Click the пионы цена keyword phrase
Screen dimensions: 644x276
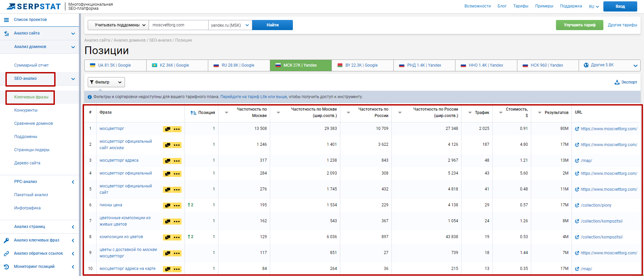pyautogui.click(x=111, y=205)
